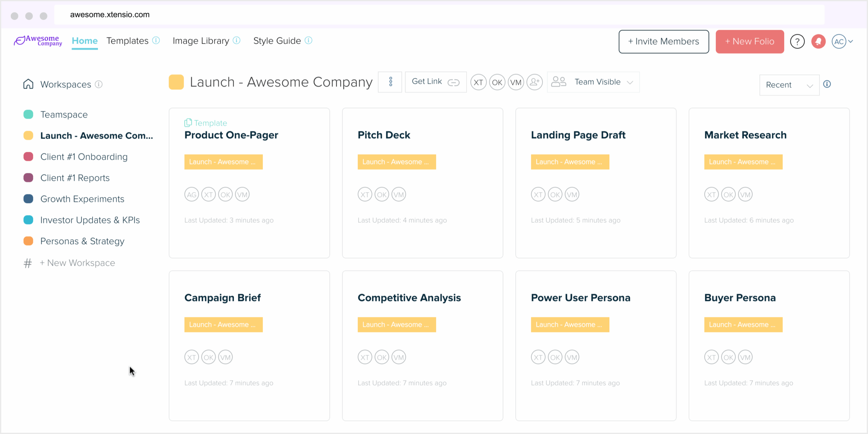Switch to the Image Library tab

(200, 40)
